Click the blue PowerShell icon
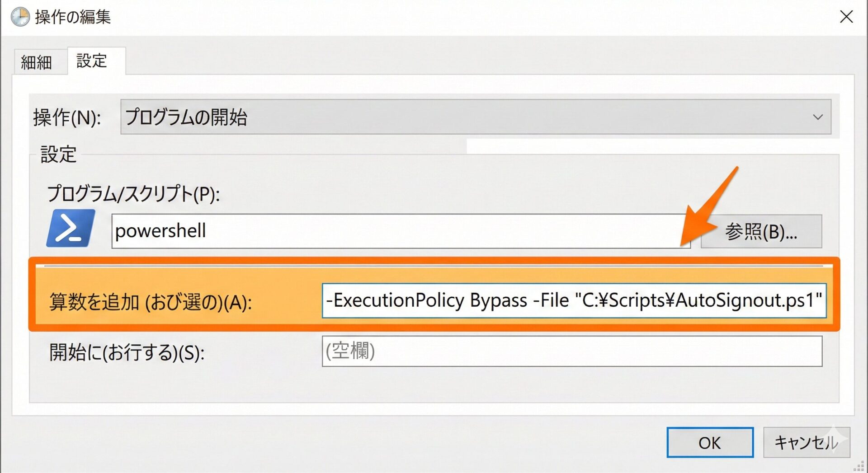The height and width of the screenshot is (473, 868). pos(71,228)
